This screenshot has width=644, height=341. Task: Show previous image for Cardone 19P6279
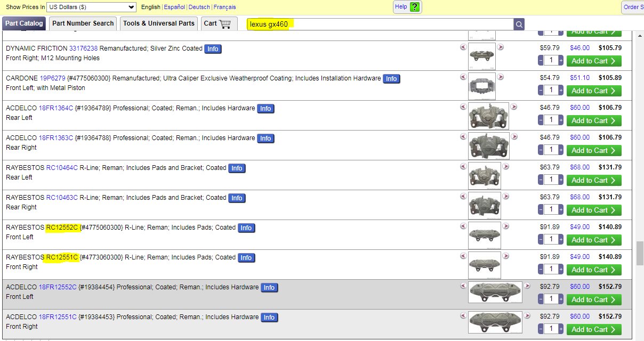463,77
